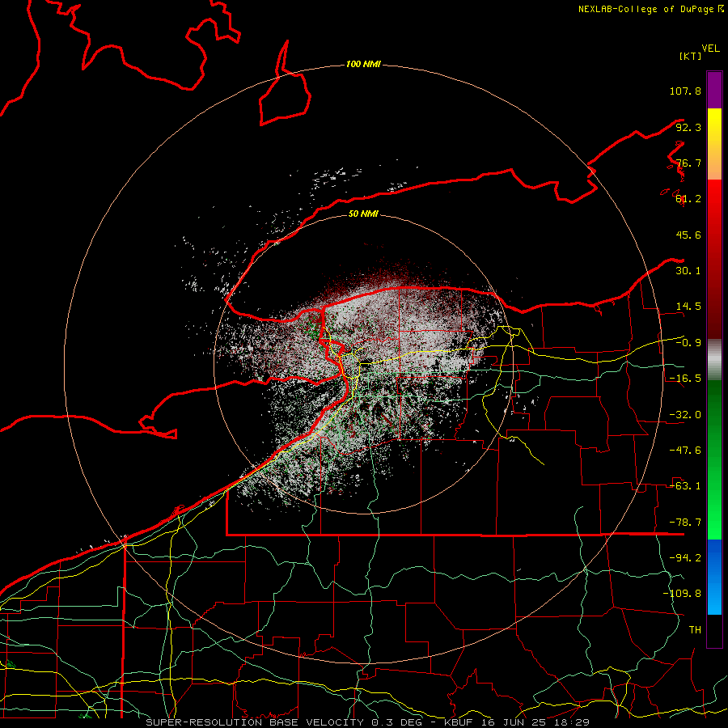Click the -47.6 legend value
The width and height of the screenshot is (728, 728).
click(685, 451)
